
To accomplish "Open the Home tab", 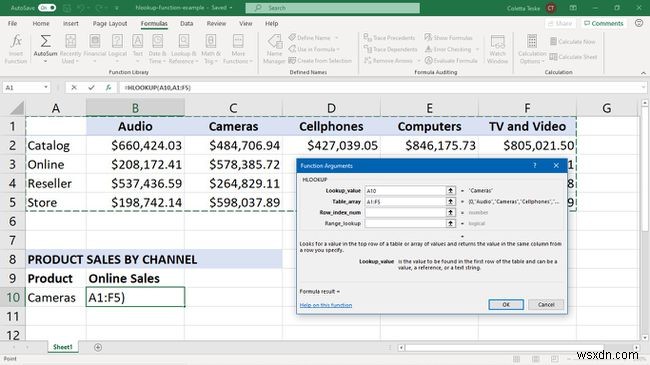I will tap(41, 24).
